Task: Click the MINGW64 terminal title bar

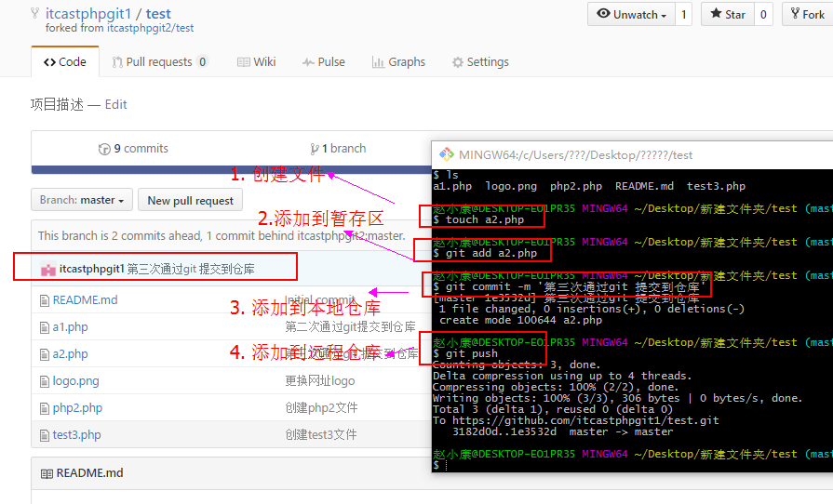Action: 632,155
